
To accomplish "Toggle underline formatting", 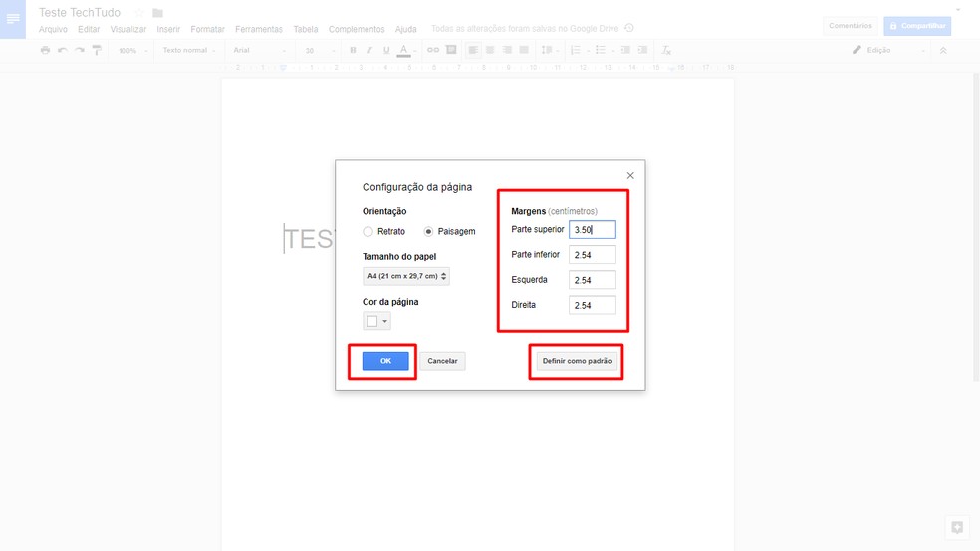I will 386,50.
